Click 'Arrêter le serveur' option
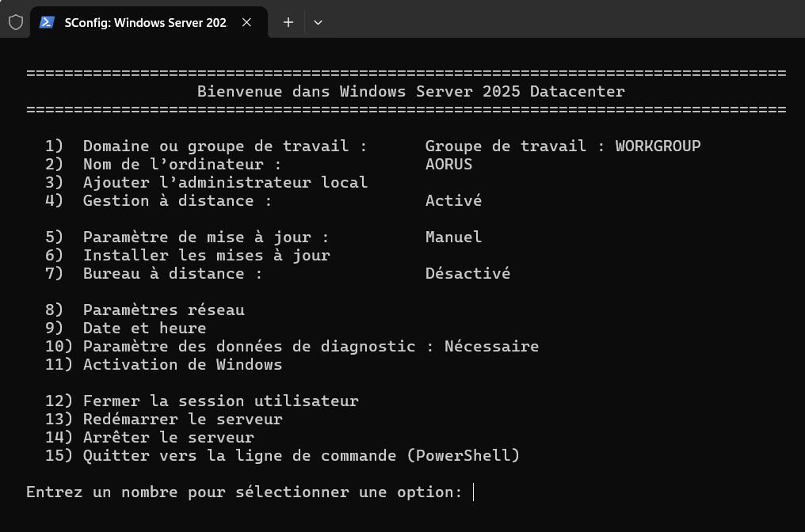The image size is (805, 532). pyautogui.click(x=168, y=438)
